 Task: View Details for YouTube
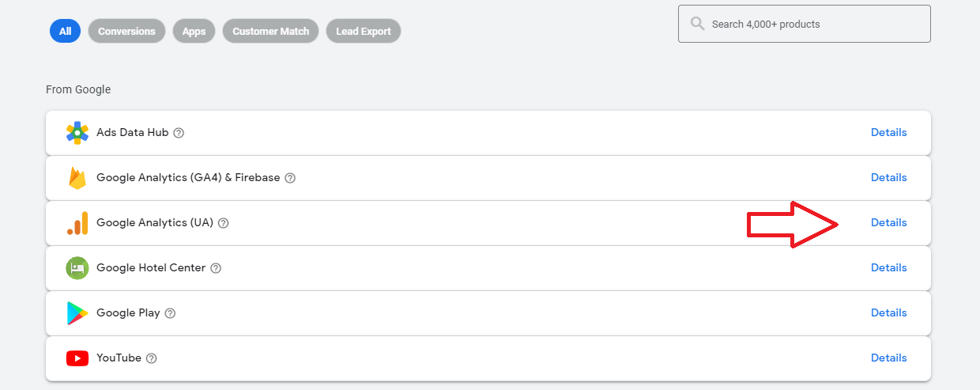click(x=889, y=358)
